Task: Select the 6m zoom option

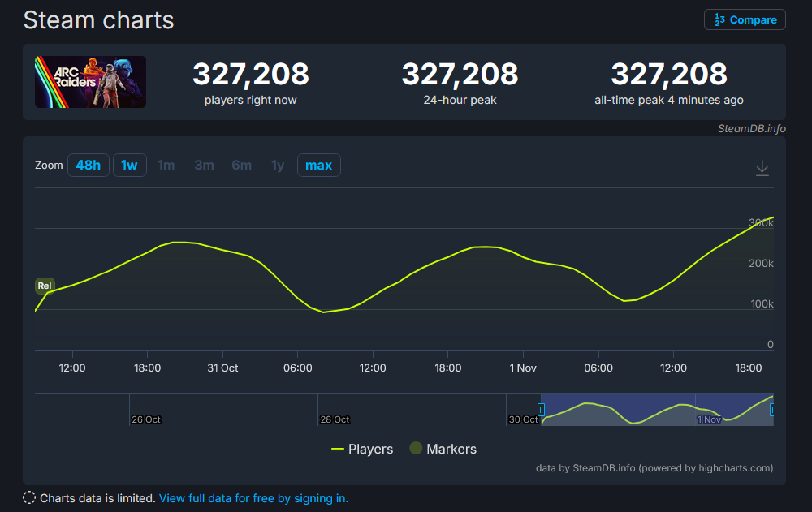Action: [x=241, y=166]
